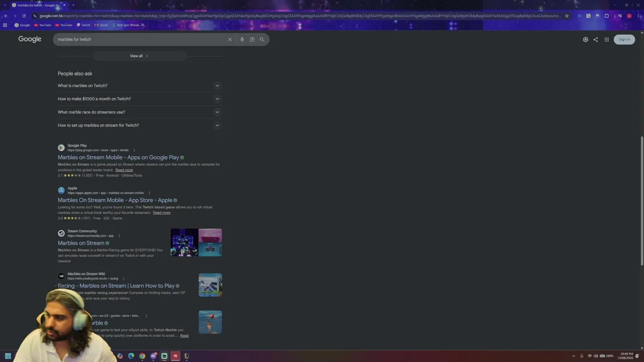Viewport: 644px width, 362px height.
Task: Open Google quick settings gear
Action: (x=585, y=39)
